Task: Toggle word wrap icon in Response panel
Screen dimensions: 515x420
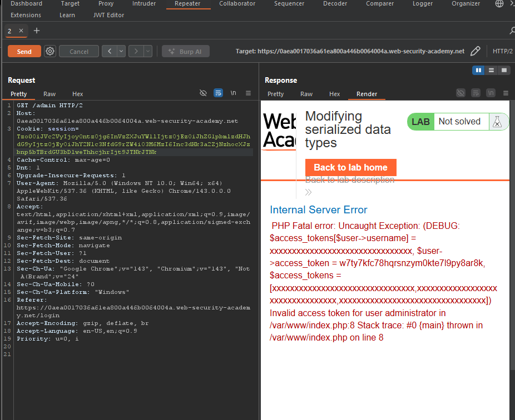Action: tap(476, 93)
